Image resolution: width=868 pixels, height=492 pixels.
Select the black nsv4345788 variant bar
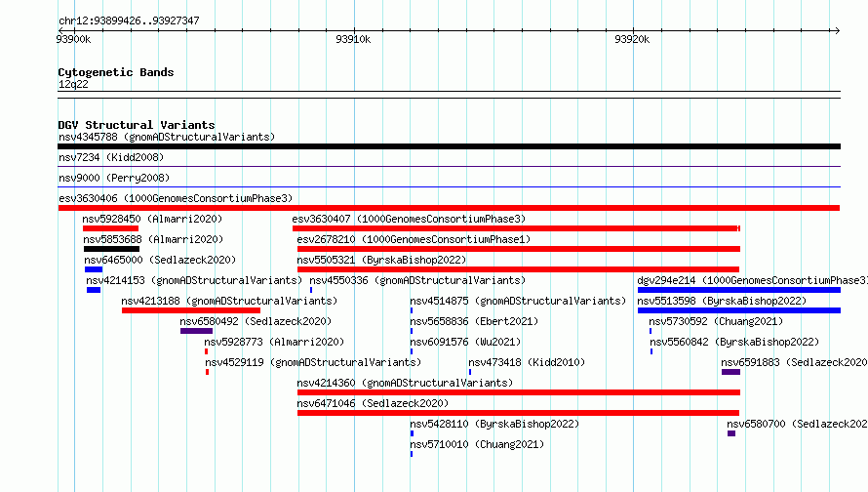pyautogui.click(x=449, y=146)
